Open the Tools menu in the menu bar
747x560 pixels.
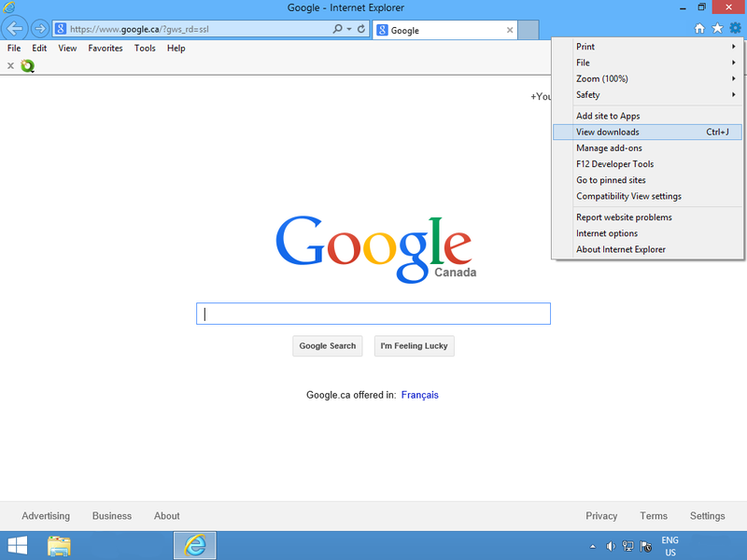[x=145, y=49]
